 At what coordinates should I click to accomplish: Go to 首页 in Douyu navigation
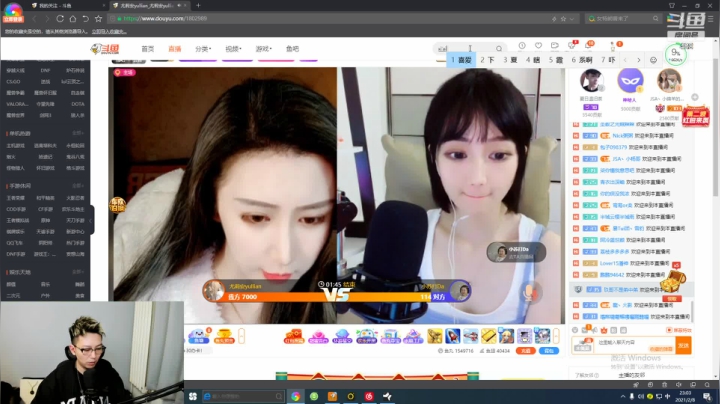coord(148,49)
